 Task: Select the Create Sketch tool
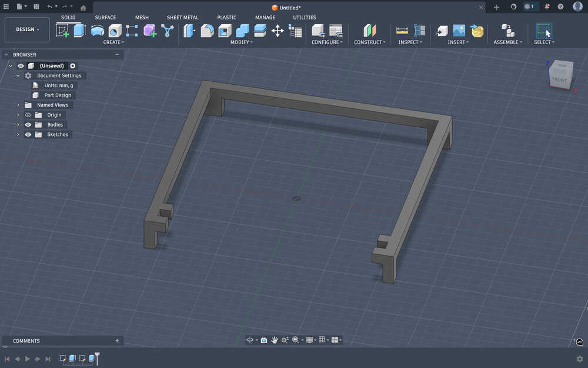tap(62, 31)
